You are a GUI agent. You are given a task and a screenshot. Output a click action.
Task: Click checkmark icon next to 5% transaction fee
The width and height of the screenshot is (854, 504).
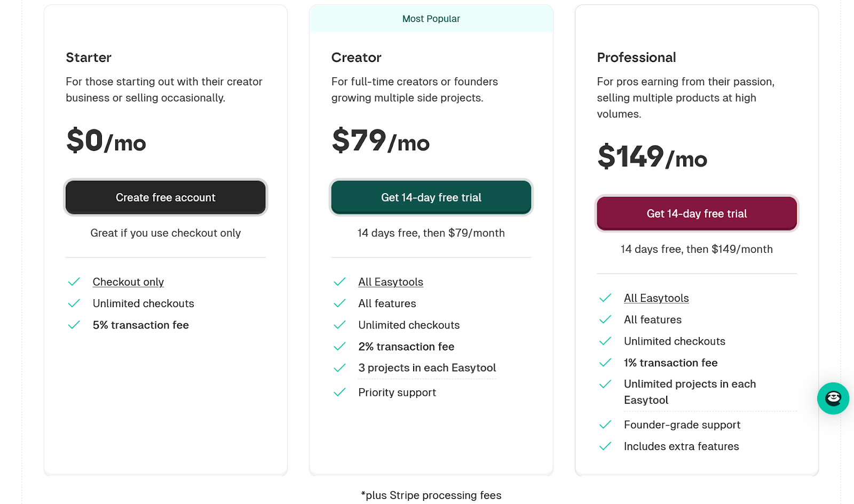pyautogui.click(x=74, y=325)
